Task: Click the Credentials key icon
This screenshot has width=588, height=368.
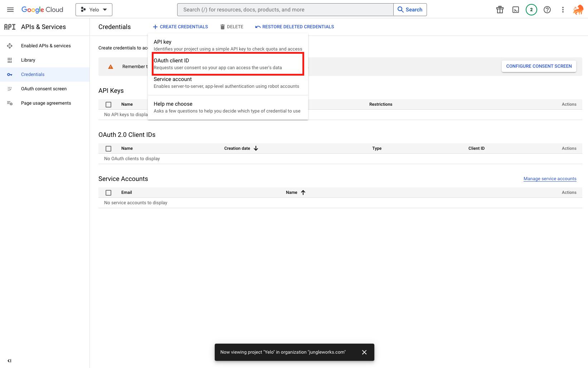Action: click(10, 75)
